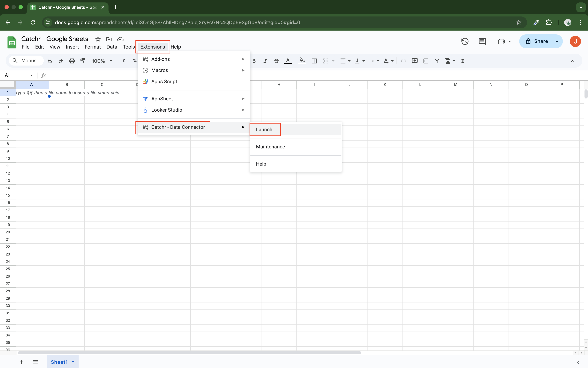The image size is (588, 368).
Task: Format as currency with pound icon
Action: pos(124,61)
